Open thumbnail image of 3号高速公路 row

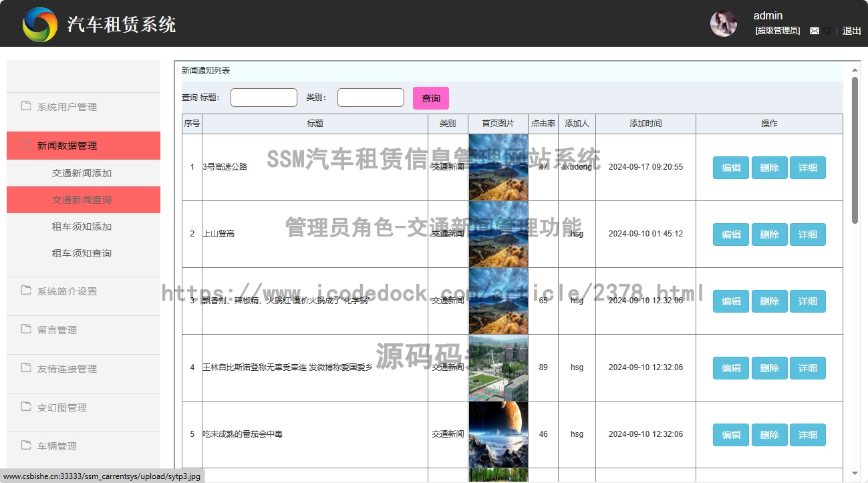point(498,167)
